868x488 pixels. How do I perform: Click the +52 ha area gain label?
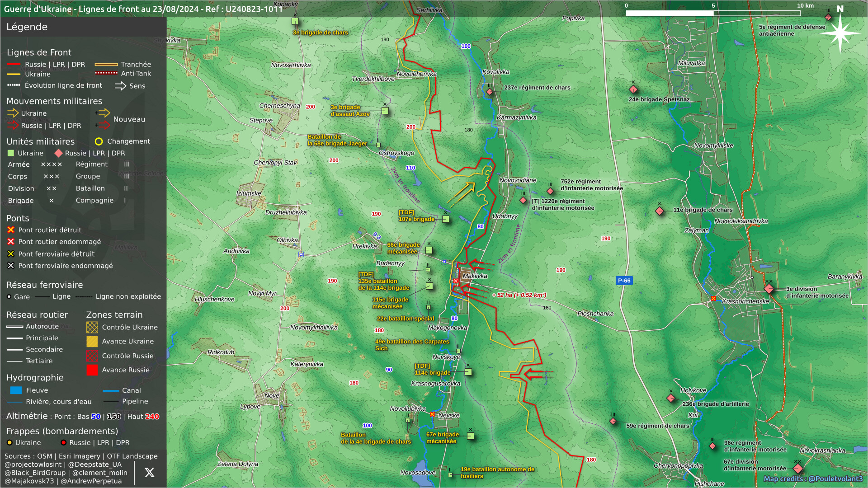click(x=519, y=295)
